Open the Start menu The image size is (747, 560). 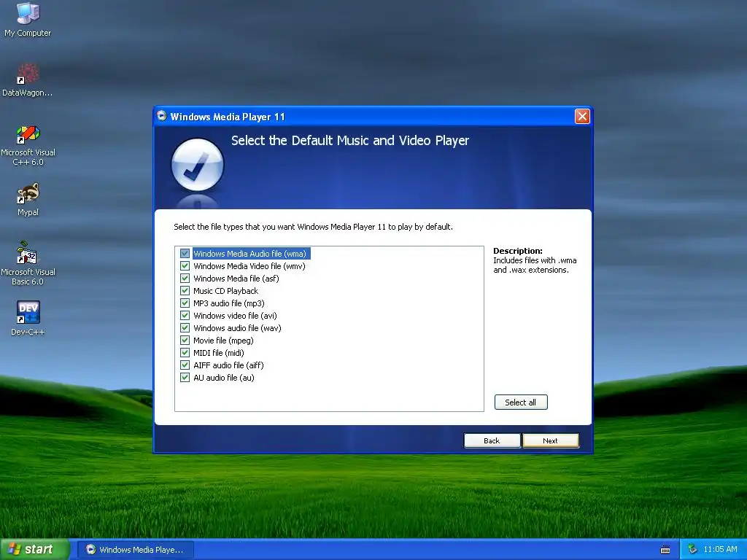[x=35, y=550]
